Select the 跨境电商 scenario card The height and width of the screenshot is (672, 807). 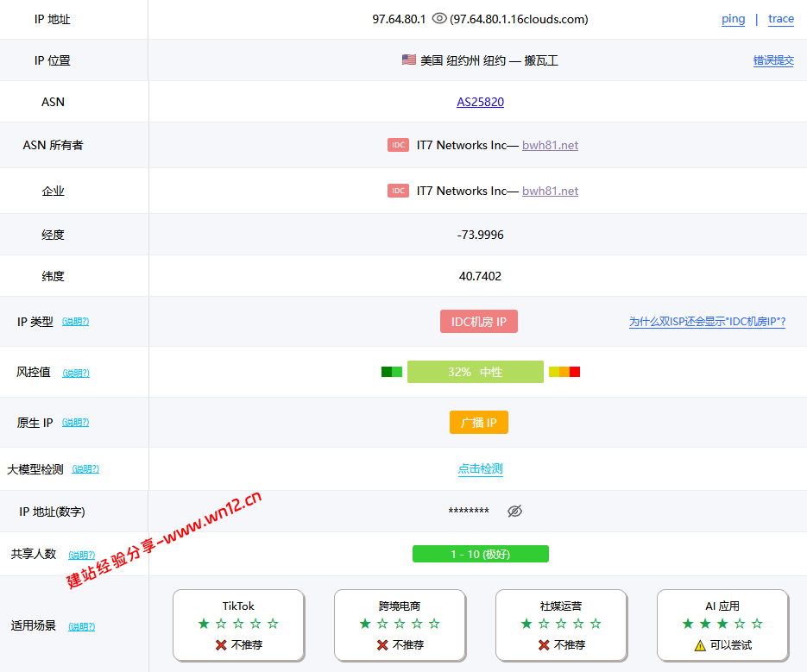pyautogui.click(x=400, y=625)
